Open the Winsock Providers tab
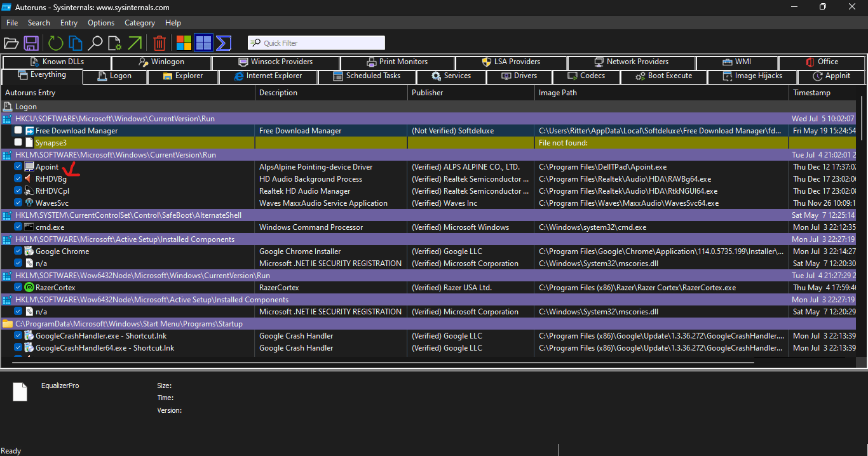The height and width of the screenshot is (456, 868). point(276,62)
